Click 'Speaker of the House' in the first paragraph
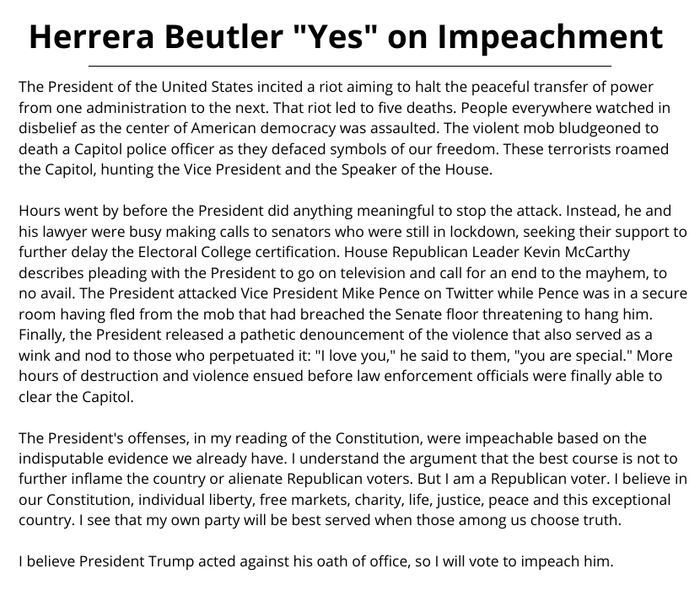Image resolution: width=700 pixels, height=590 pixels. click(417, 169)
